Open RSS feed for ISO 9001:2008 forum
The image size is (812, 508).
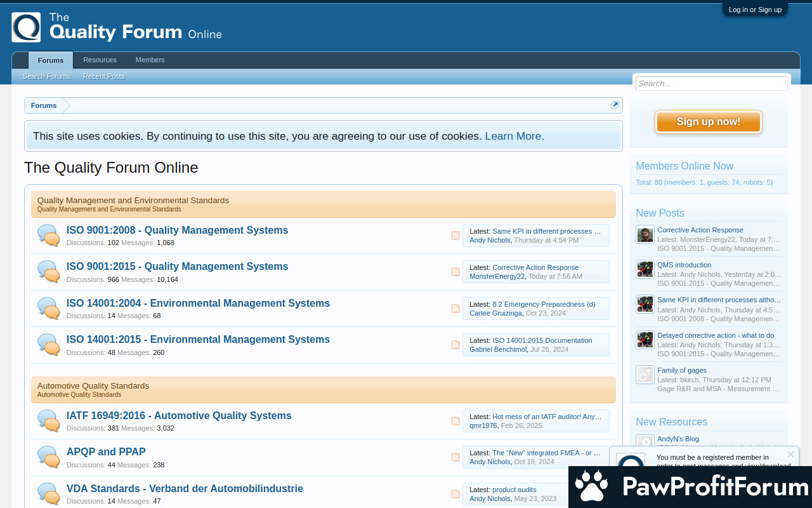click(x=455, y=236)
